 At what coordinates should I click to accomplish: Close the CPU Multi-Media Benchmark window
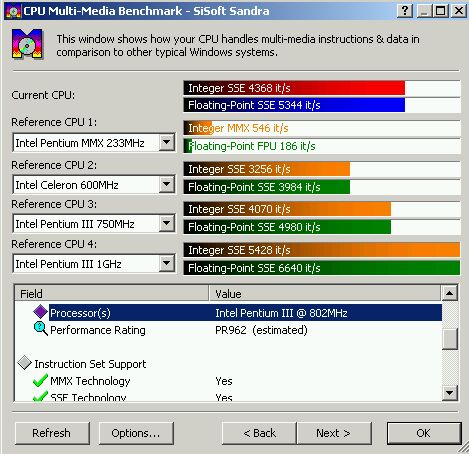click(459, 11)
